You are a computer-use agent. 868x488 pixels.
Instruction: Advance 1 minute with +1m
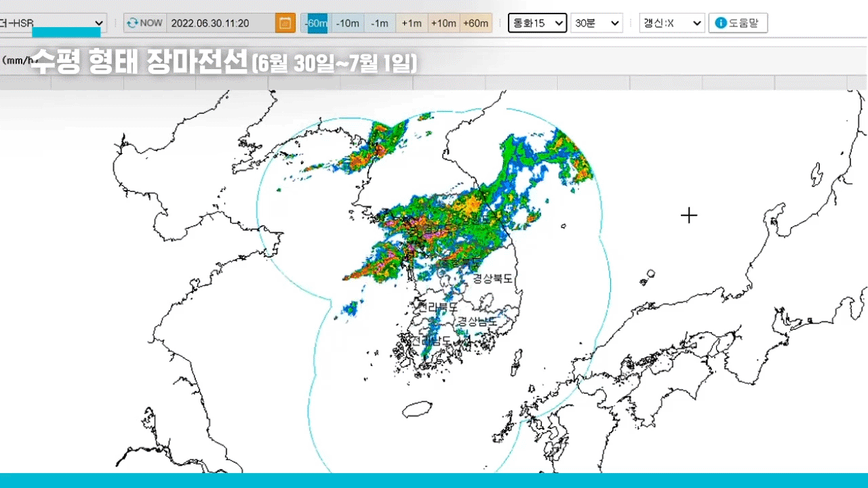412,23
